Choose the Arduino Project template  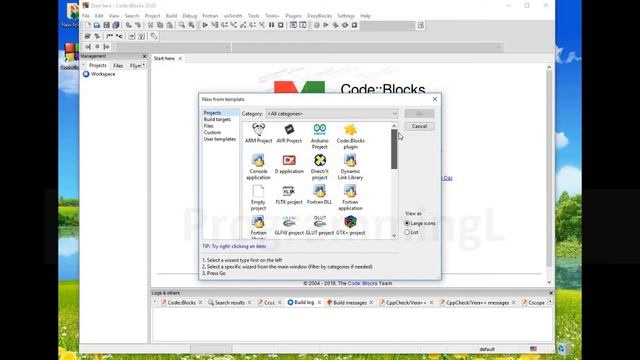(x=320, y=136)
